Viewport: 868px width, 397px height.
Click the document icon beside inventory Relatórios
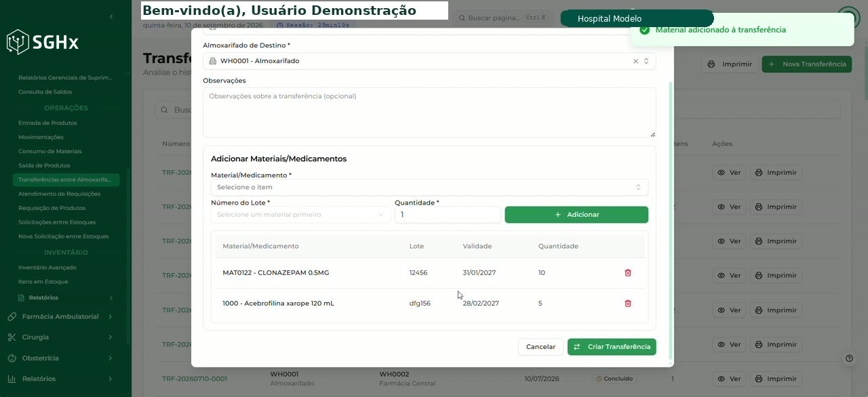tap(22, 297)
